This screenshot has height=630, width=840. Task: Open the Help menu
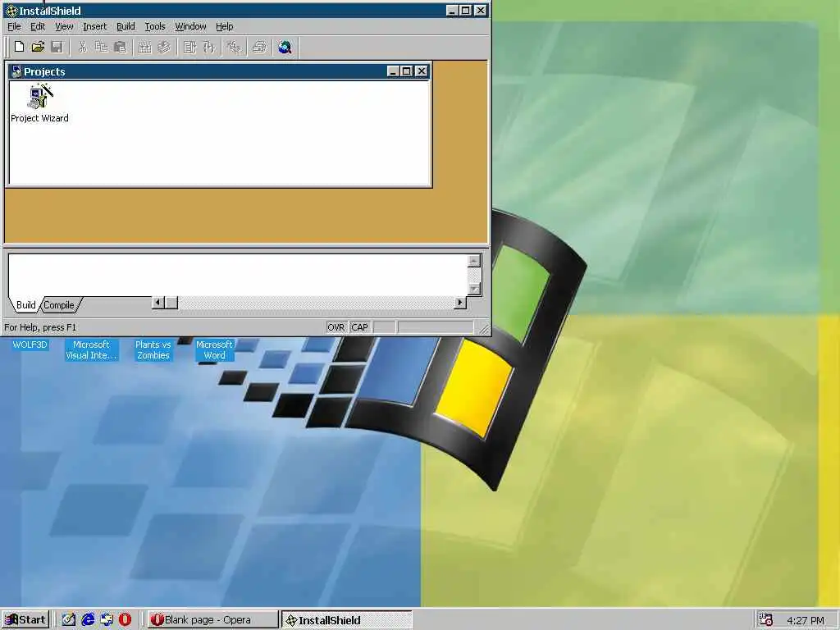point(224,26)
